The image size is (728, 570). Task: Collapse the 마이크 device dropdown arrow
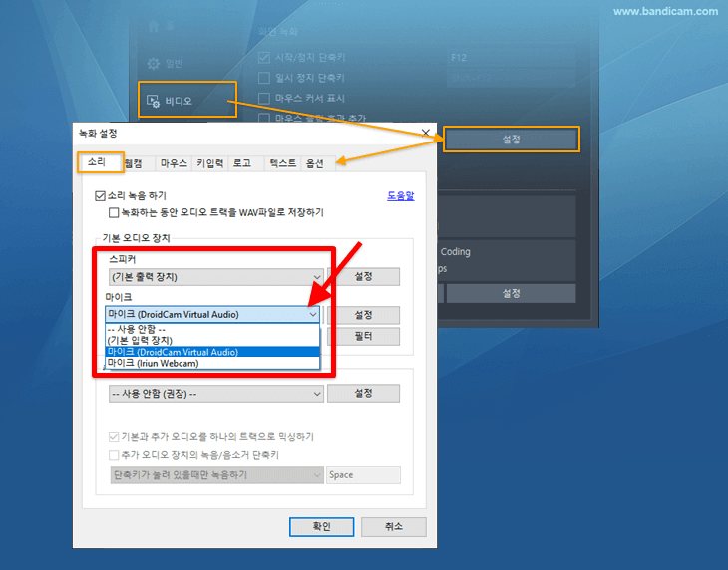(313, 315)
